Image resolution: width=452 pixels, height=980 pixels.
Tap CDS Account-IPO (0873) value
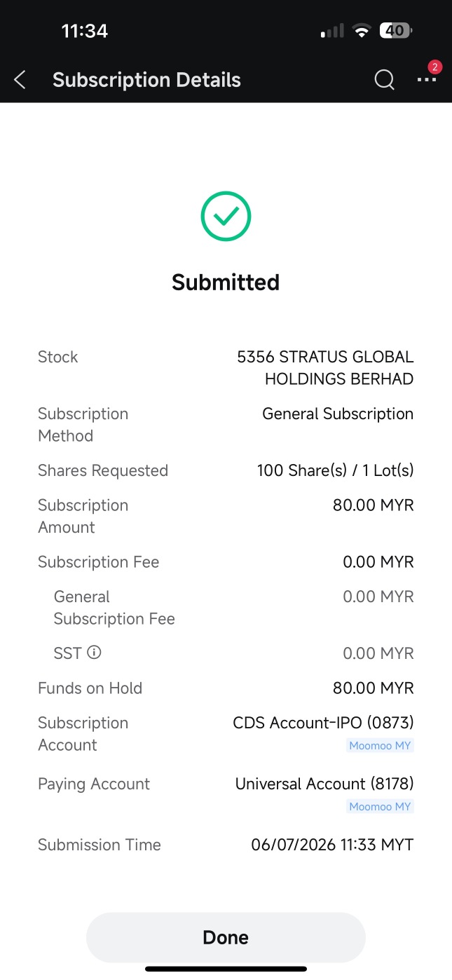tap(323, 723)
